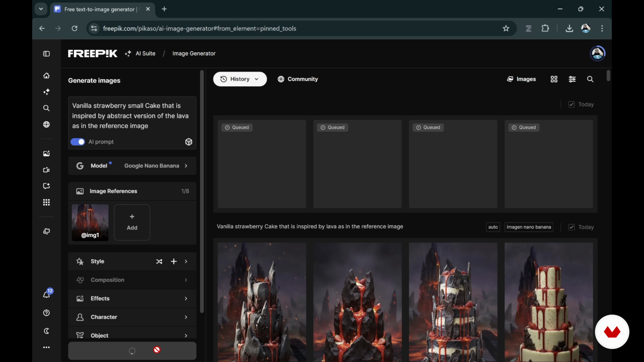Viewport: 644px width, 362px height.
Task: Click the browser address bar URL
Action: tap(200, 28)
